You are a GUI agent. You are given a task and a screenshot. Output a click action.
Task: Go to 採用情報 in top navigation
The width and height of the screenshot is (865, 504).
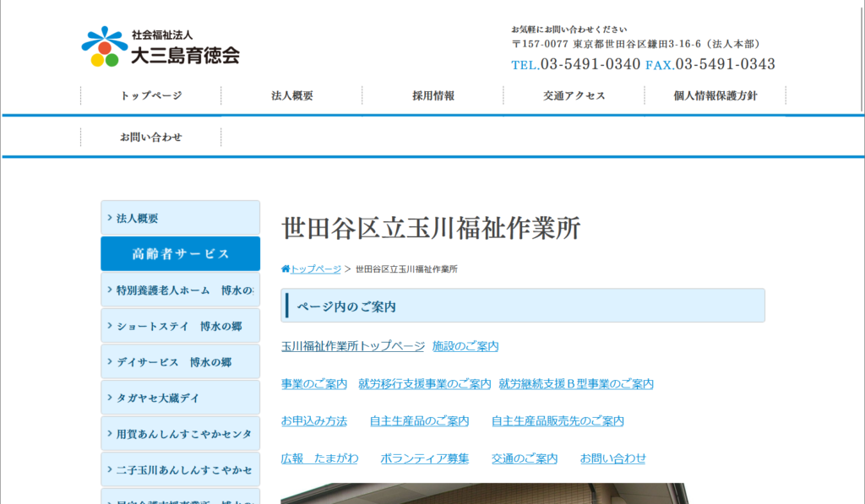click(433, 95)
